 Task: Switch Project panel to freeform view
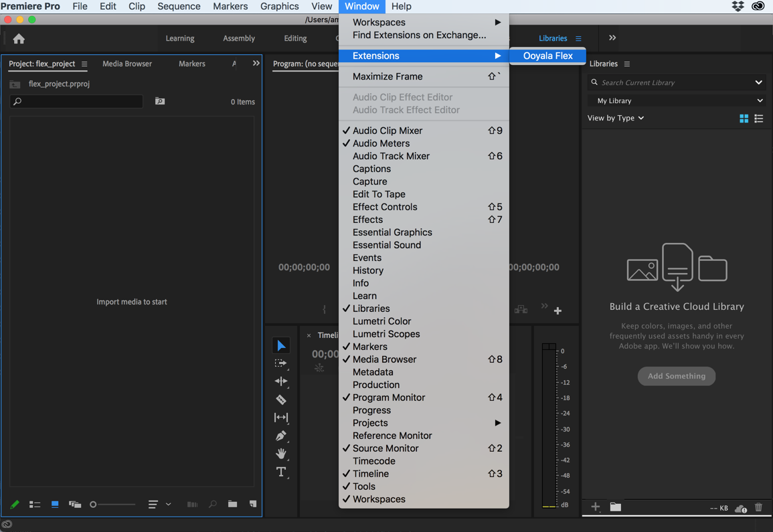pos(75,505)
